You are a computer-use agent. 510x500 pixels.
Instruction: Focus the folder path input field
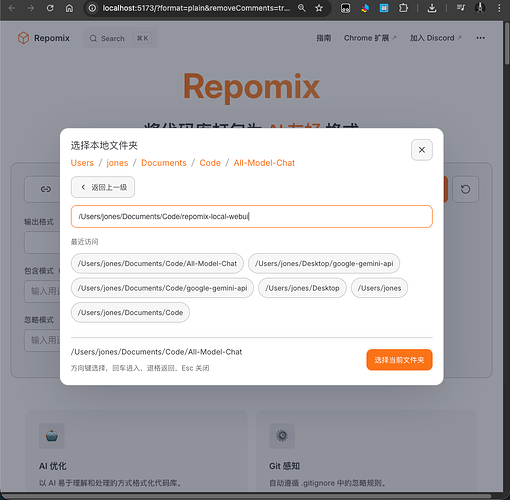252,217
